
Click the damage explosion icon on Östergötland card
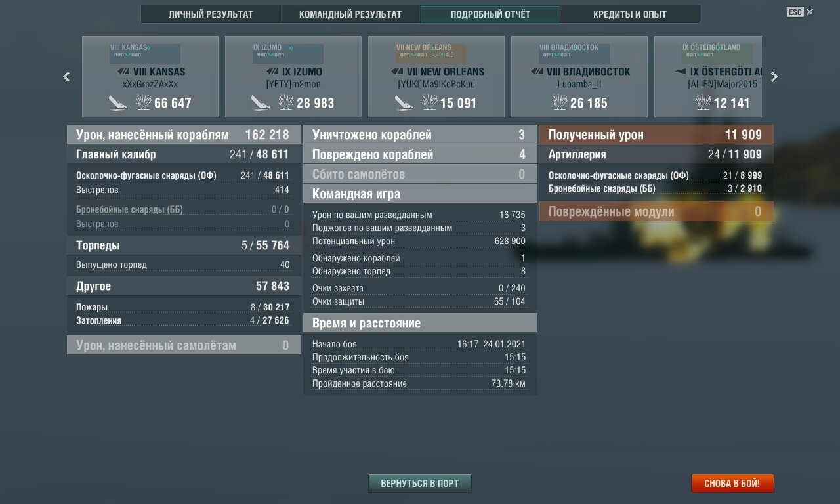point(703,102)
